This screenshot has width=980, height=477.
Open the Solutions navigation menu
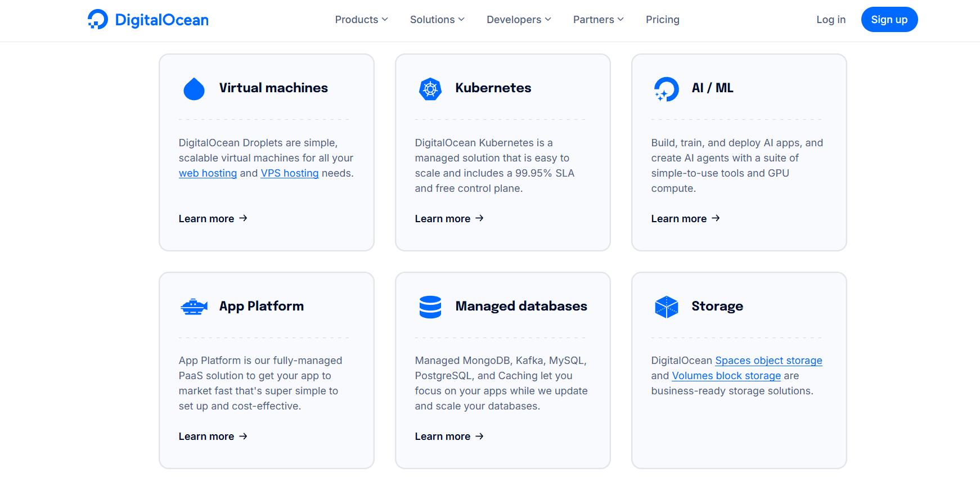(x=437, y=20)
